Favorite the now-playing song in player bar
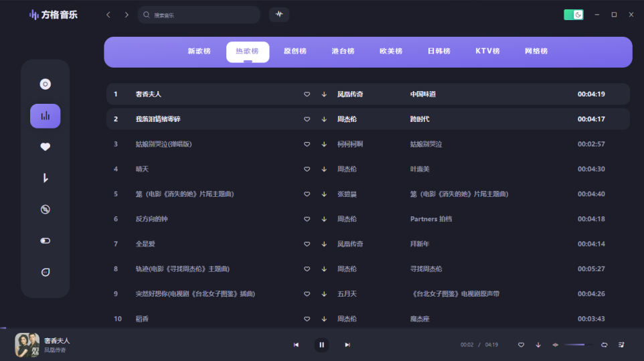The height and width of the screenshot is (361, 644). (x=521, y=345)
